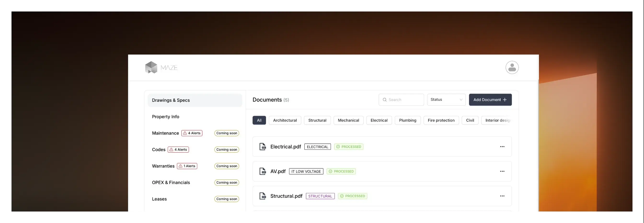Click the 4 Alerts badge on Maintenance

click(192, 133)
